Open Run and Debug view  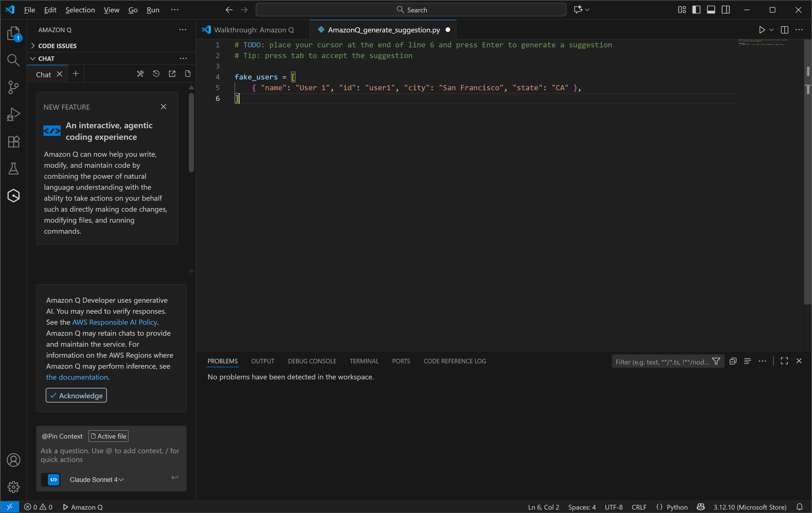(x=14, y=115)
